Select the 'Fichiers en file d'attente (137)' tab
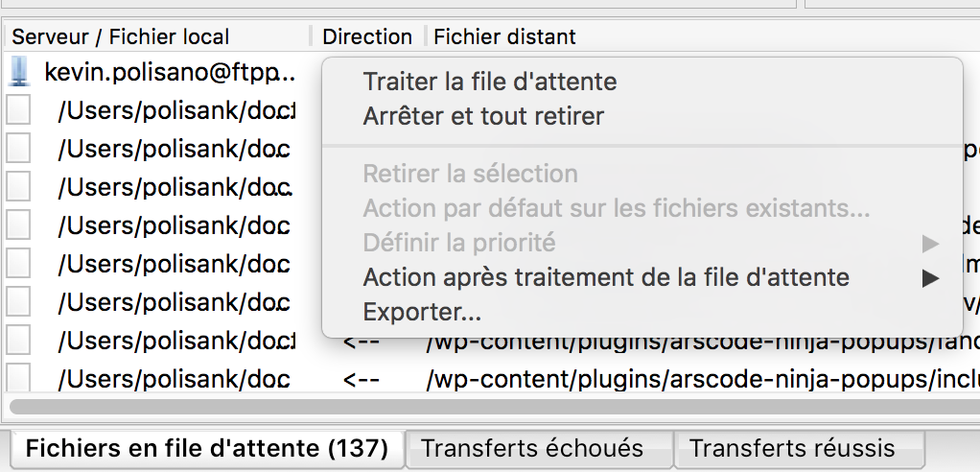 tap(207, 448)
